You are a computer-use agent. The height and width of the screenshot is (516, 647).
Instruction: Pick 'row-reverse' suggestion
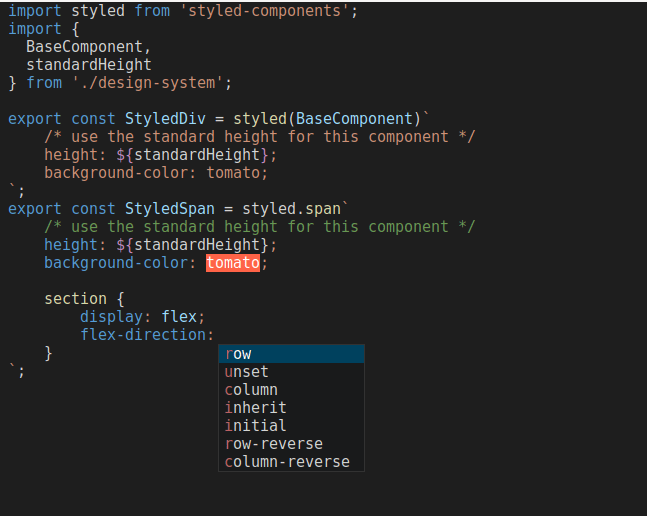pos(291,444)
